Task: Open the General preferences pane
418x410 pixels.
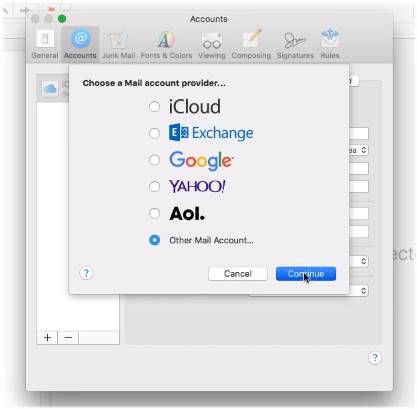Action: click(x=45, y=44)
